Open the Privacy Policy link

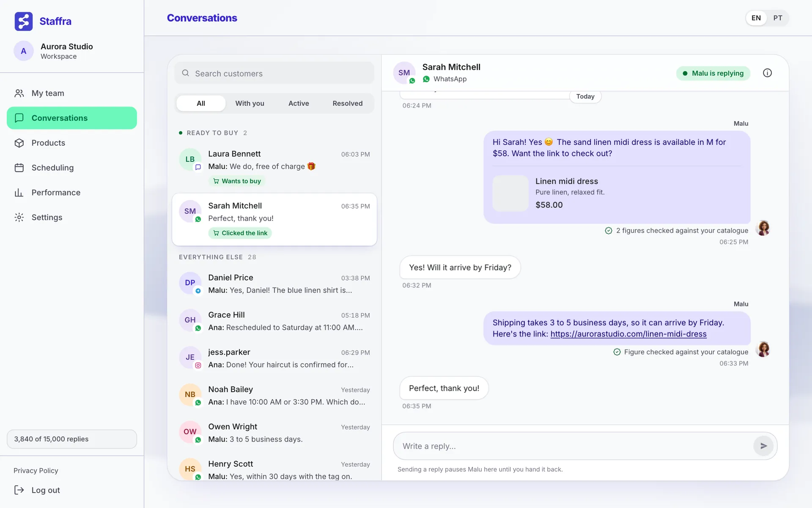click(36, 471)
